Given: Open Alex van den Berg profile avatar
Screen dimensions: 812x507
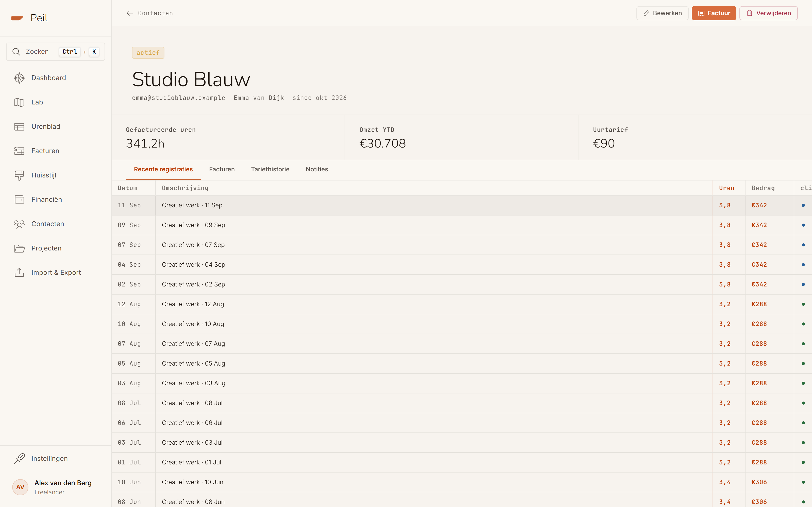Looking at the screenshot, I should click(x=20, y=487).
